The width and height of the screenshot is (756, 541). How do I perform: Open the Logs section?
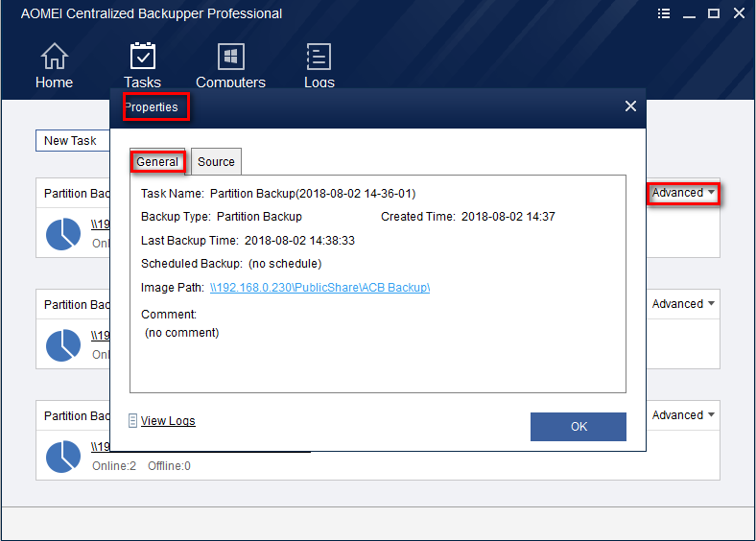point(319,65)
